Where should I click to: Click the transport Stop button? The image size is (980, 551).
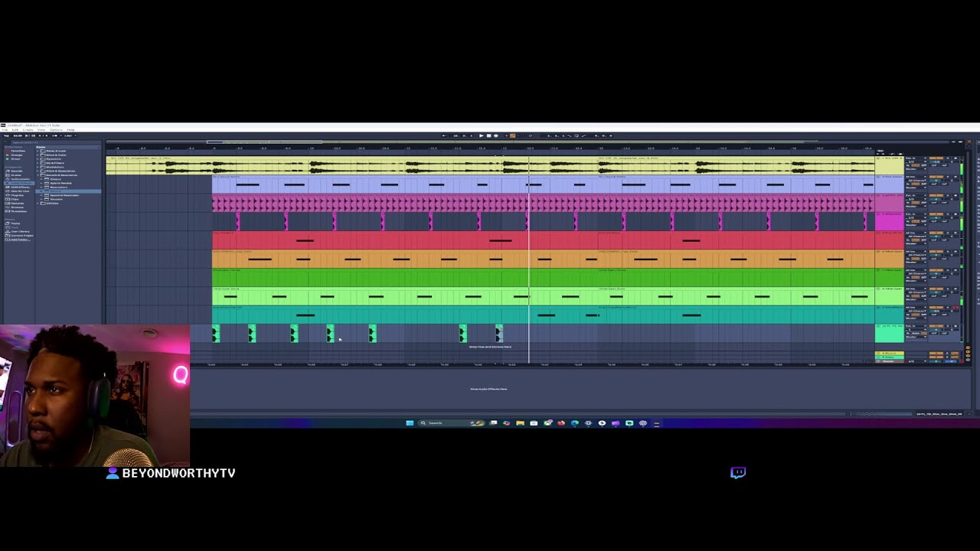coord(488,135)
